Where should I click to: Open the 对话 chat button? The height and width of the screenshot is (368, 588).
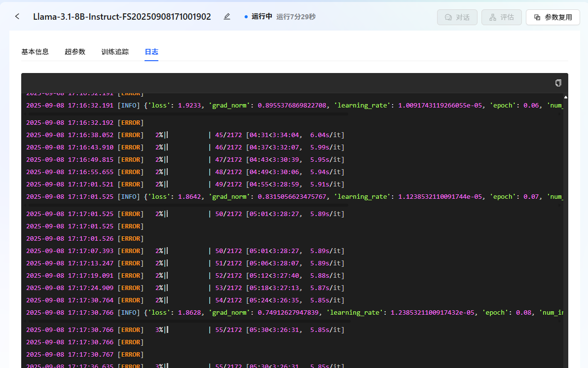coord(457,17)
